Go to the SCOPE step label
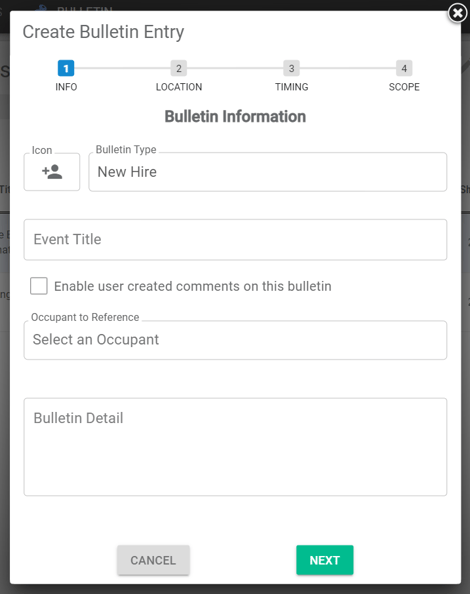 tap(404, 87)
